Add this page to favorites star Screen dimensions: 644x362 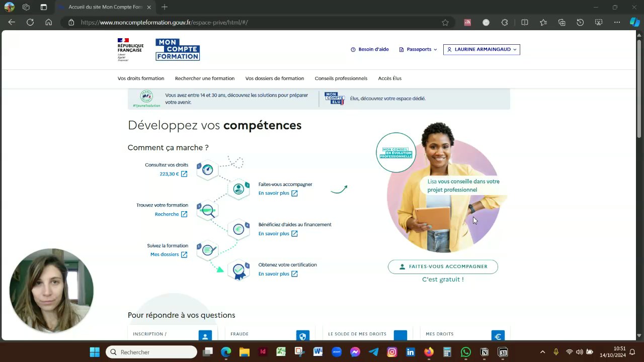[x=445, y=22]
